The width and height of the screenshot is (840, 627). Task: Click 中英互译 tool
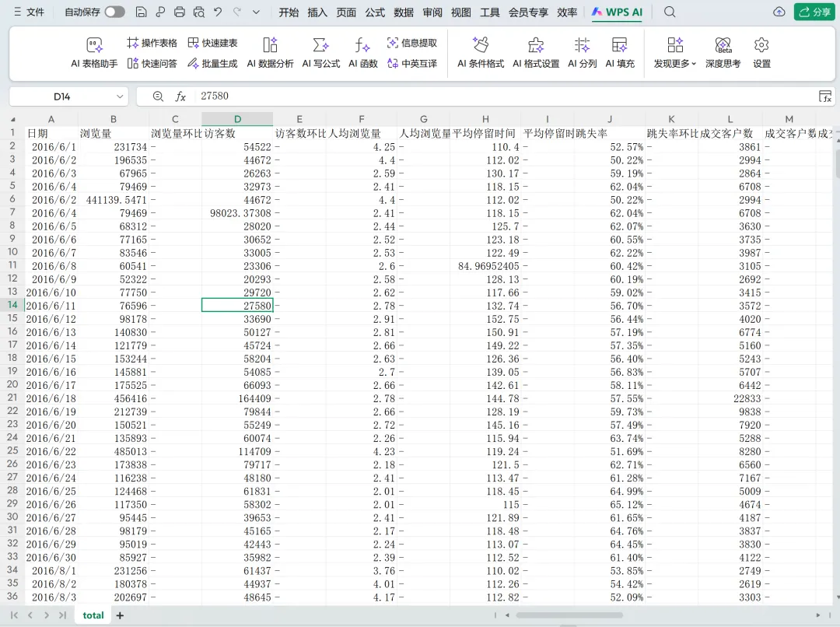tap(412, 63)
